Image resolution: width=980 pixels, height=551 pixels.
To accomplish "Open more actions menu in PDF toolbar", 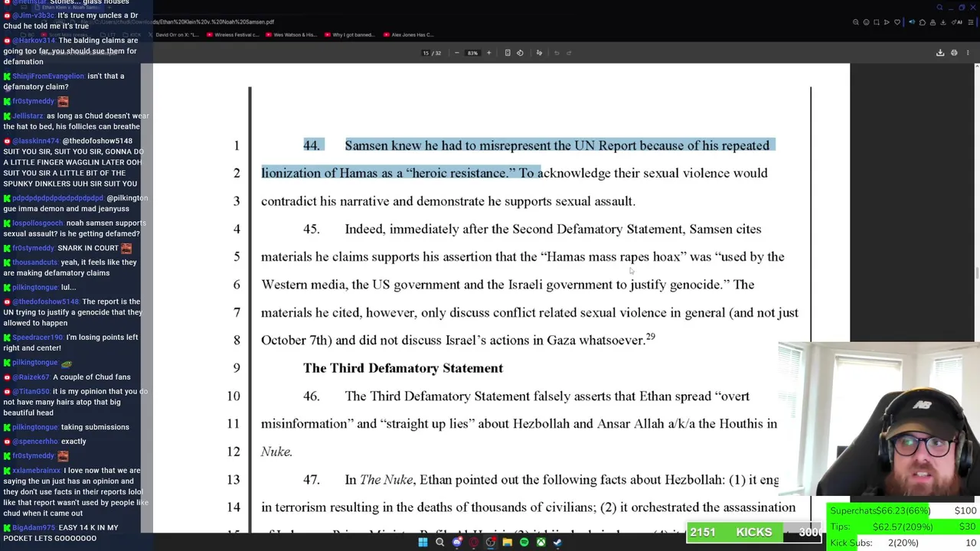I will click(x=968, y=53).
